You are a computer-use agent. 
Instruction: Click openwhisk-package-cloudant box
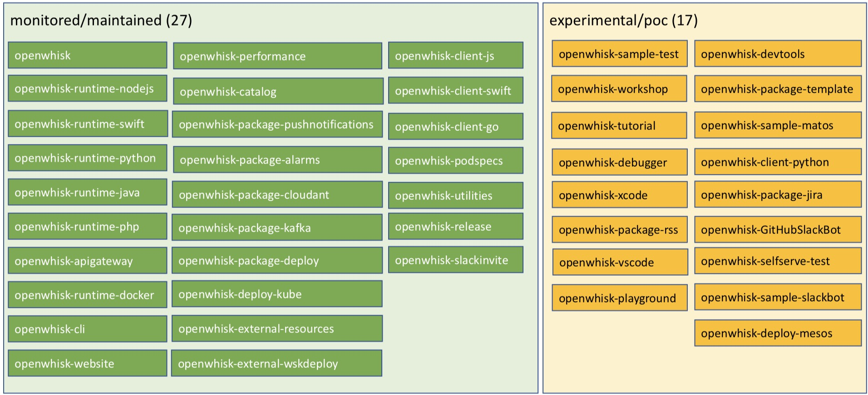(277, 195)
